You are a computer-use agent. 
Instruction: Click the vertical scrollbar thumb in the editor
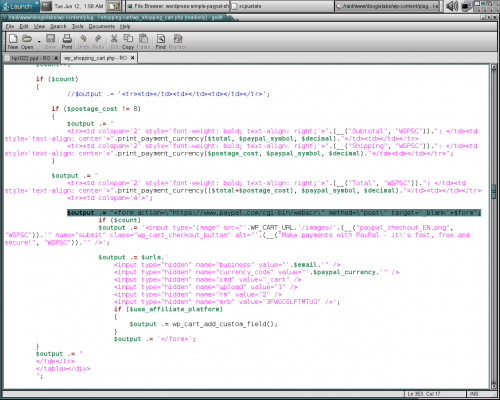click(x=494, y=192)
